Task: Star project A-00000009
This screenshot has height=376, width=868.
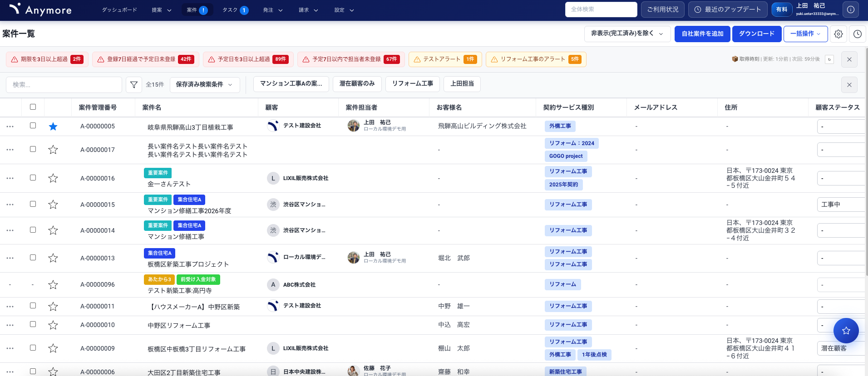Action: 53,348
